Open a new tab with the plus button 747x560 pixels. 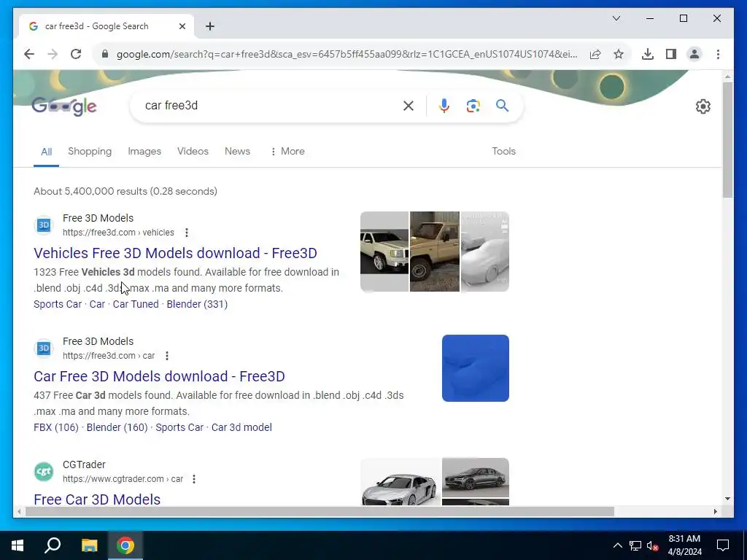pos(210,26)
